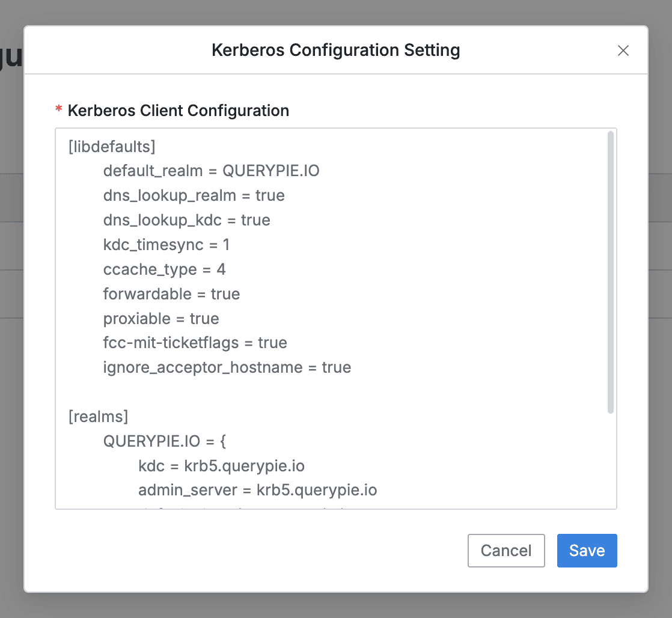Click the admin_server configuration line
672x618 pixels.
click(257, 490)
